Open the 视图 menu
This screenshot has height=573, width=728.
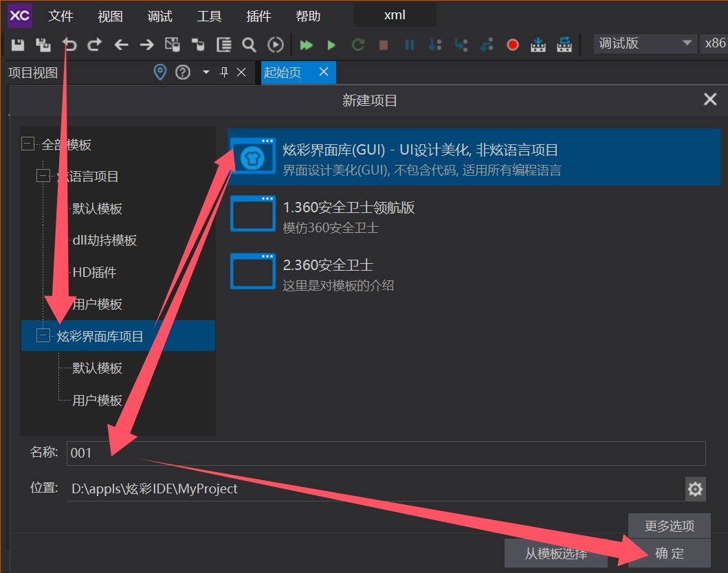click(x=110, y=16)
